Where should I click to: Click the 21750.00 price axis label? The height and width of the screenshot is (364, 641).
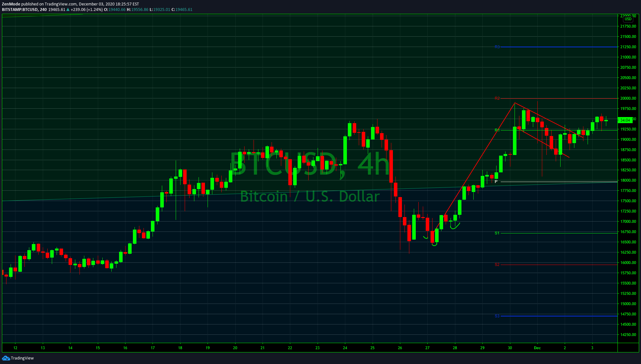click(628, 26)
